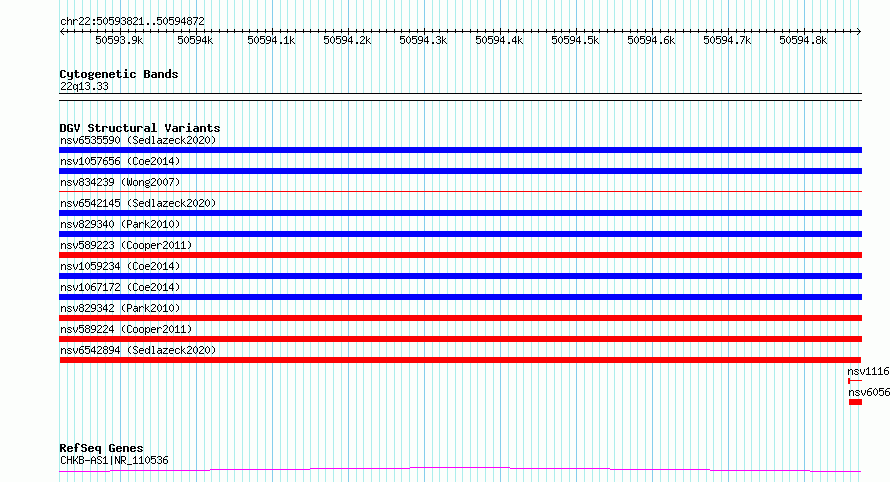Click the nsv1059234 (Coe2014) label
The image size is (890, 482).
point(120,266)
